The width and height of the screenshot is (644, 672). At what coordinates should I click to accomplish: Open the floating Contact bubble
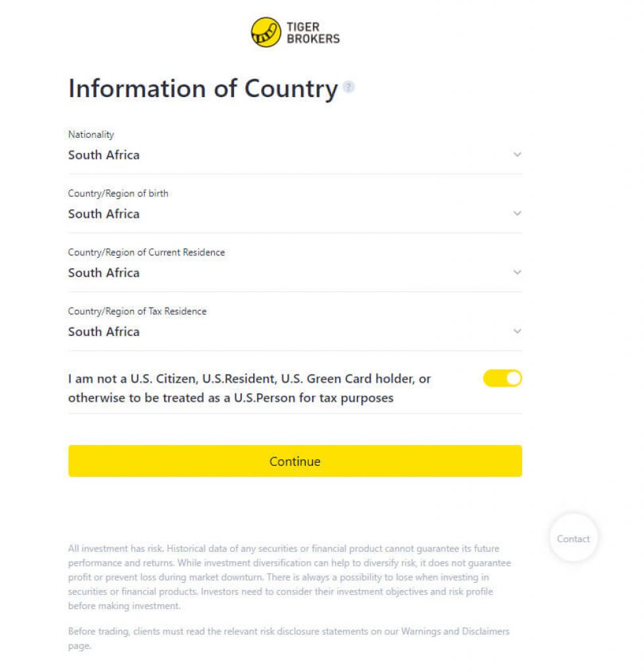573,539
